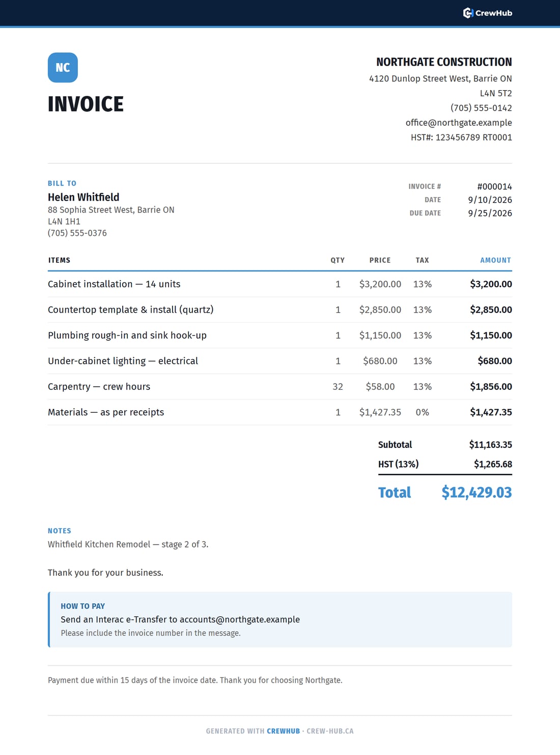Click the $1,150.00 bold amount for Plumbing
The image size is (560, 755).
pos(491,335)
